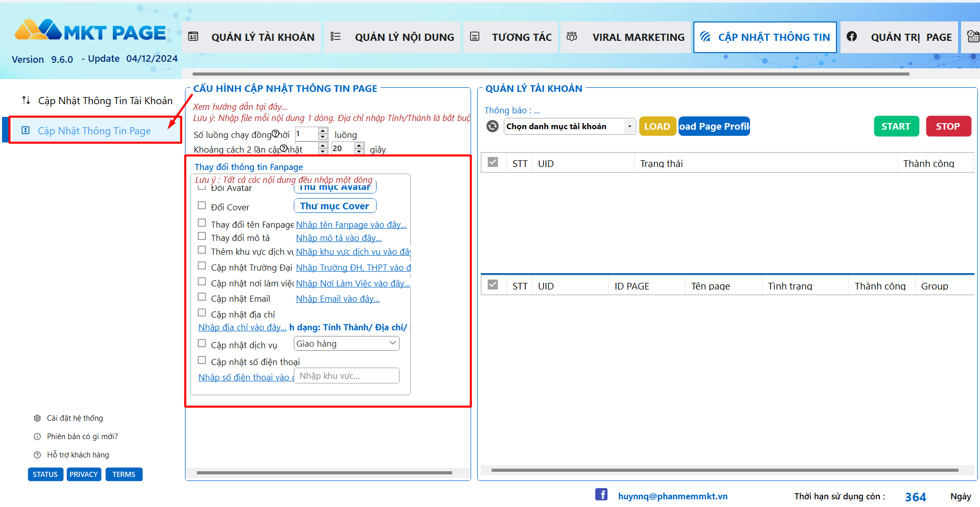Check the Cập nhật Email option
Screen dimensions: 980x507
pos(202,297)
